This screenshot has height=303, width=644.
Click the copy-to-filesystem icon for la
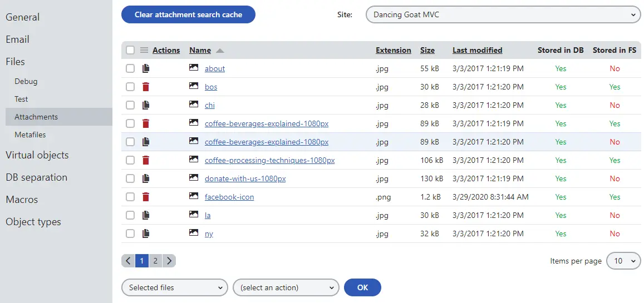146,215
